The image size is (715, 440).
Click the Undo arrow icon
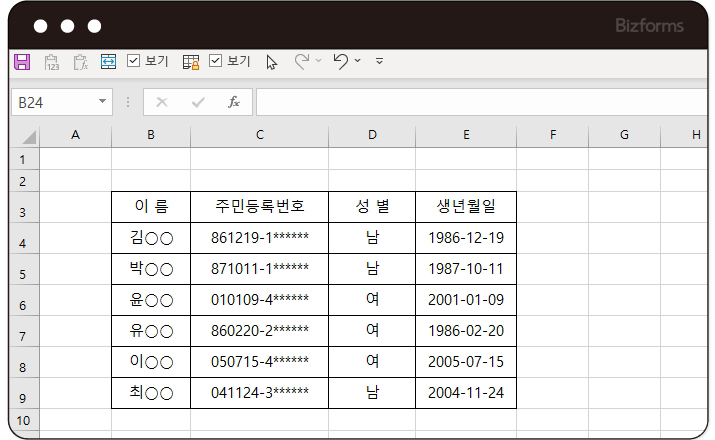tap(340, 62)
